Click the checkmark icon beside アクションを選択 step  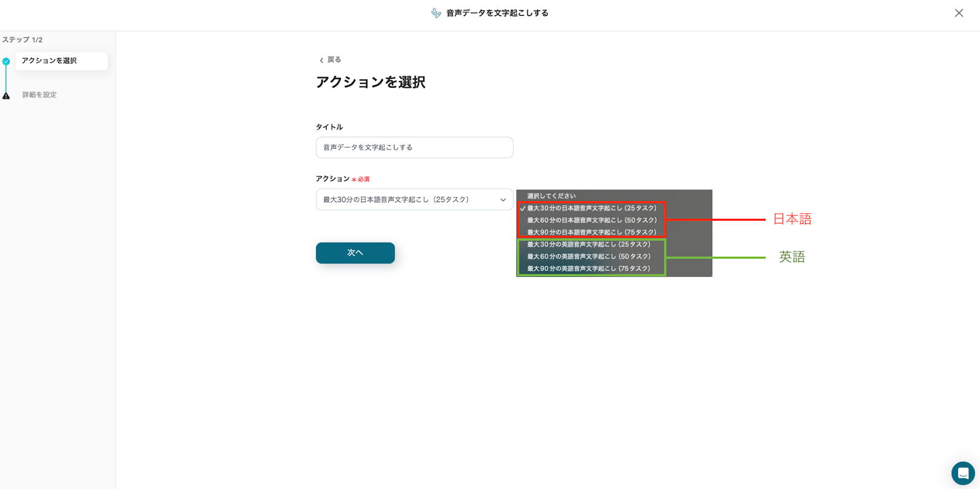(x=6, y=61)
